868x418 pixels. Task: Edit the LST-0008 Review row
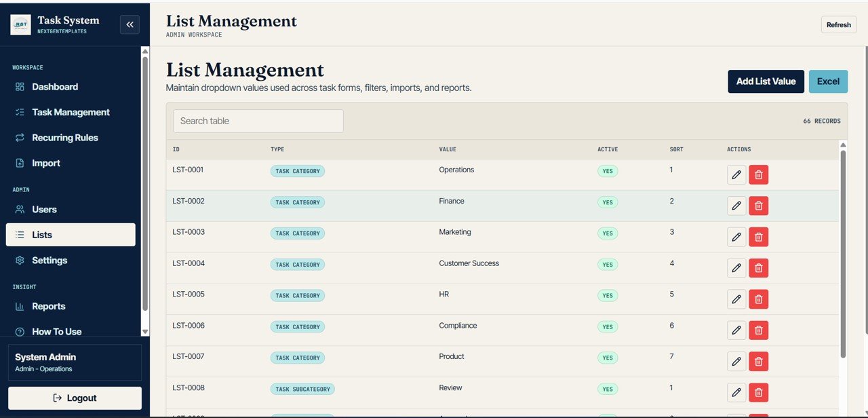click(736, 392)
